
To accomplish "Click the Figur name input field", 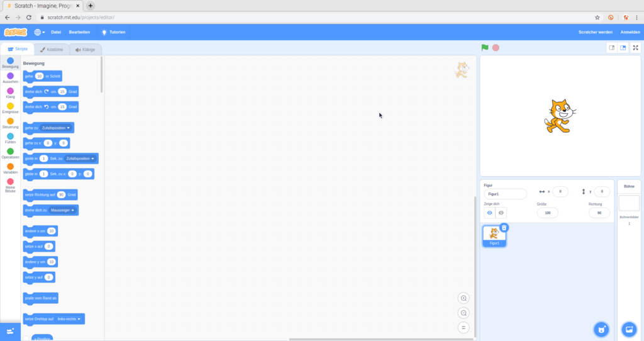I will coord(505,194).
